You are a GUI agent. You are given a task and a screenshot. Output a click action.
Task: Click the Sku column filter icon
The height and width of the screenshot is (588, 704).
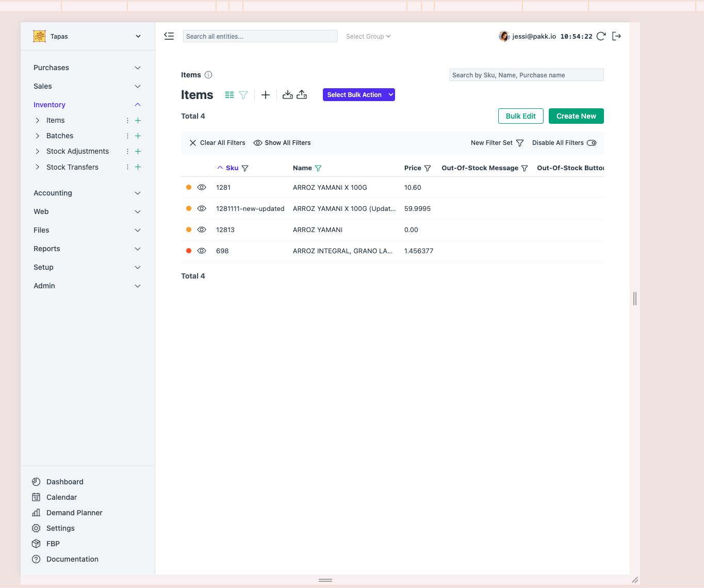245,168
